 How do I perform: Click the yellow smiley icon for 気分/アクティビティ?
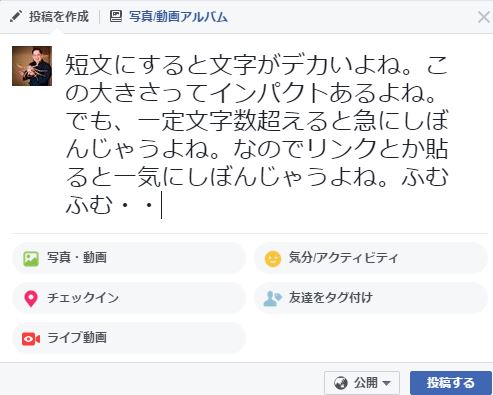273,259
